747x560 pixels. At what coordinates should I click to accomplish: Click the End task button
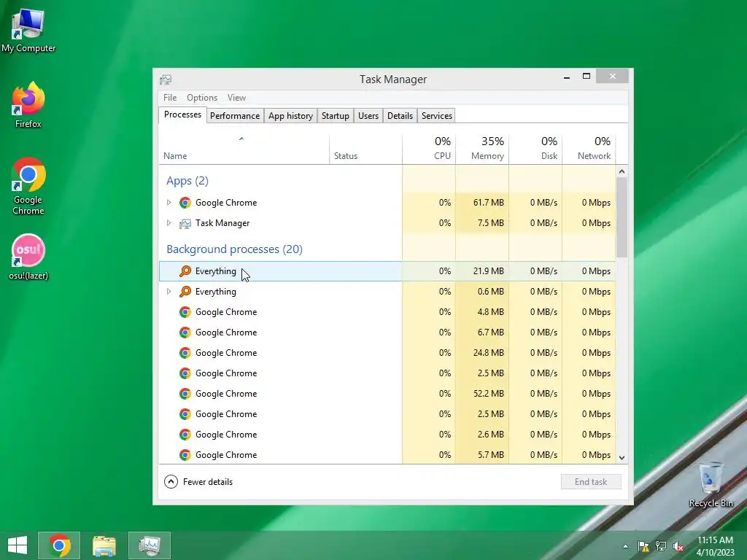(x=591, y=482)
